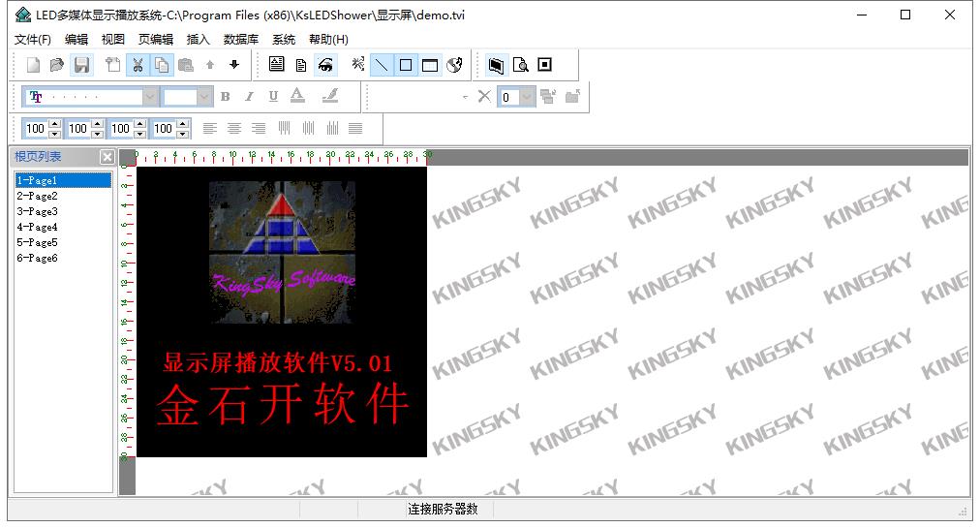
Task: Click the sparkle effects icon
Action: click(357, 65)
